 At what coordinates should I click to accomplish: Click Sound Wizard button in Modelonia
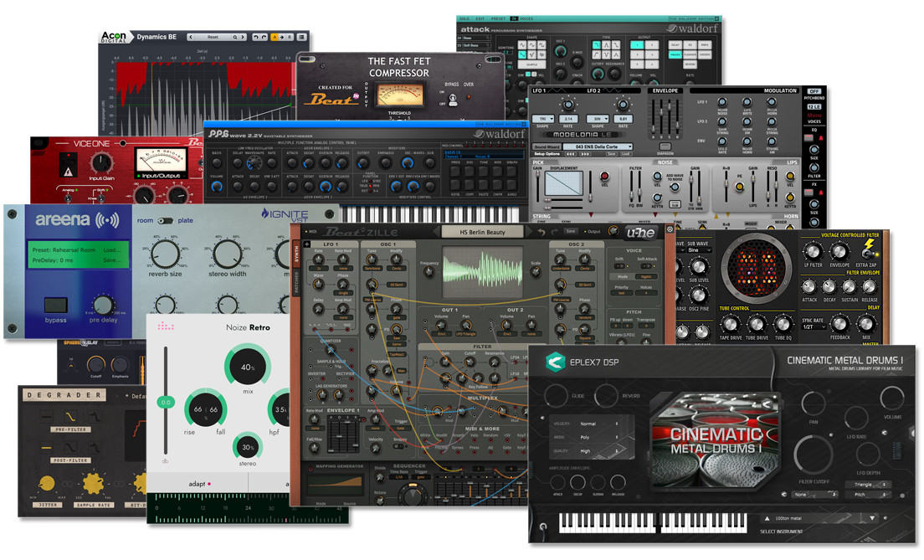(547, 146)
